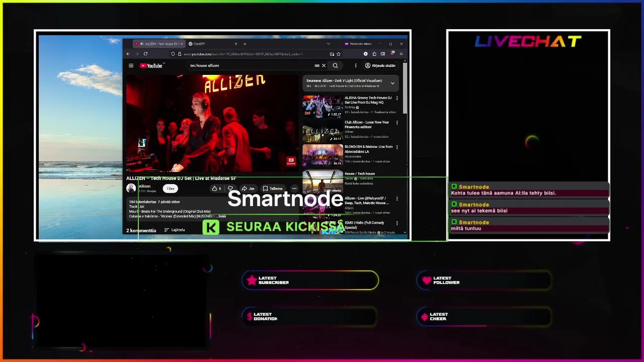Screen dimensions: 644x362
Task: Open more actions ellipsis under the video
Action: click(x=294, y=189)
